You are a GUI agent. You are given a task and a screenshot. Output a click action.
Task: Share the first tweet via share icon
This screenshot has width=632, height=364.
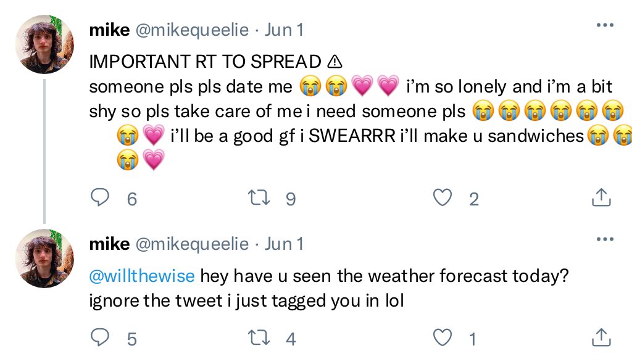pos(601,197)
